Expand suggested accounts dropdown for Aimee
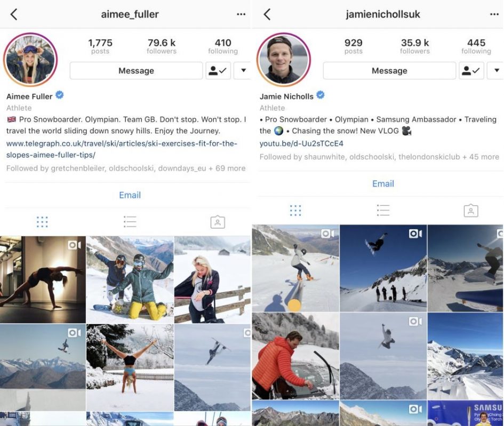The width and height of the screenshot is (504, 426). pos(243,71)
